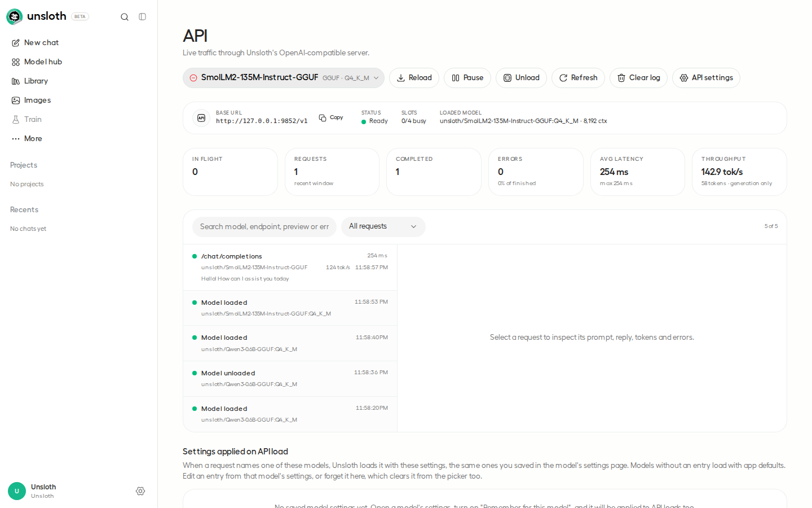Image resolution: width=812 pixels, height=508 pixels.
Task: Open the search icon in the sidebar
Action: [x=125, y=17]
